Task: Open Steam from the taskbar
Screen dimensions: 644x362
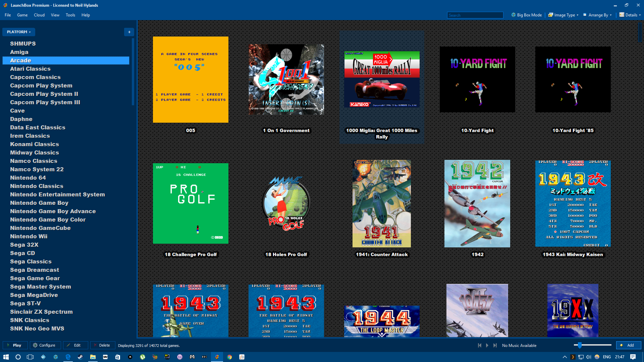Action: tap(80, 357)
